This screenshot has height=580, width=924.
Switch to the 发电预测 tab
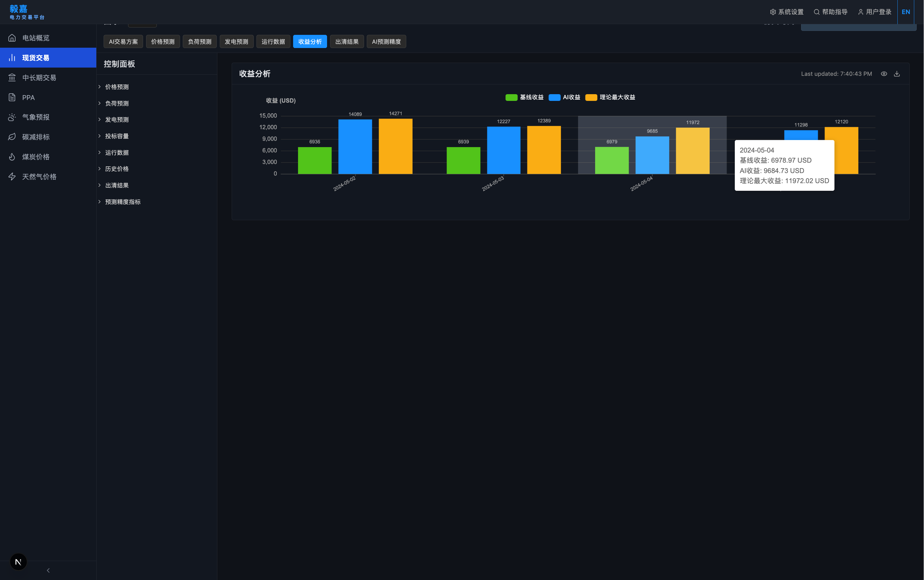236,42
